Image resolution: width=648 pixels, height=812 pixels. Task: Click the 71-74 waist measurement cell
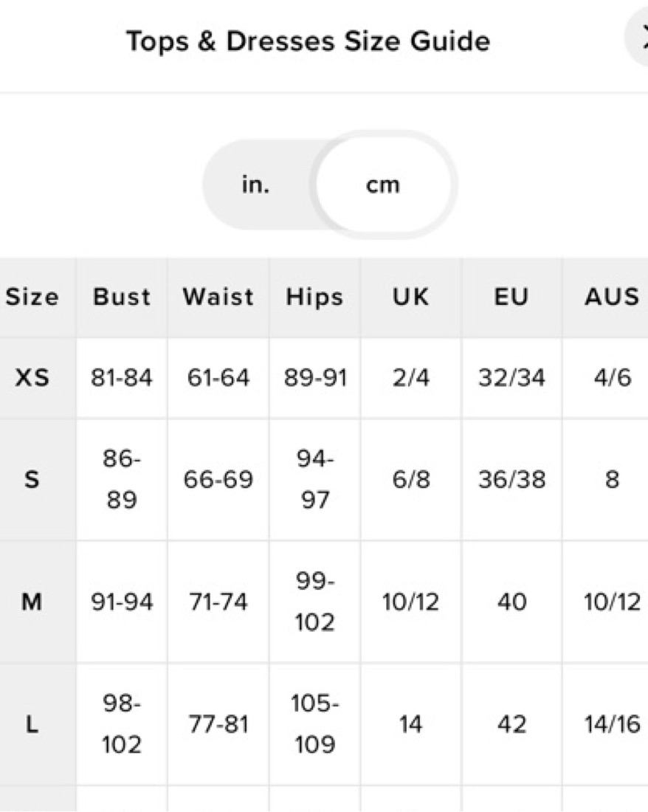[218, 602]
